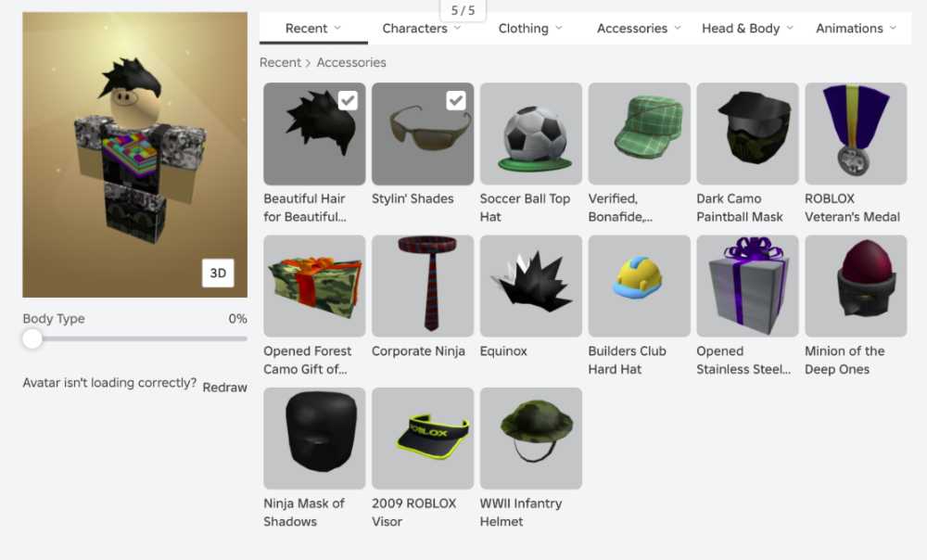
Task: Choose the Equinox spiky hair item
Action: (531, 286)
